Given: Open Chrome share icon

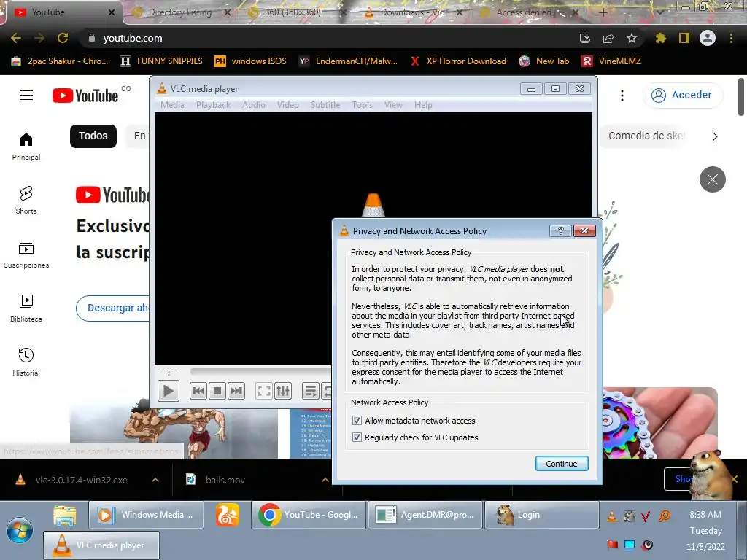Looking at the screenshot, I should tap(608, 38).
